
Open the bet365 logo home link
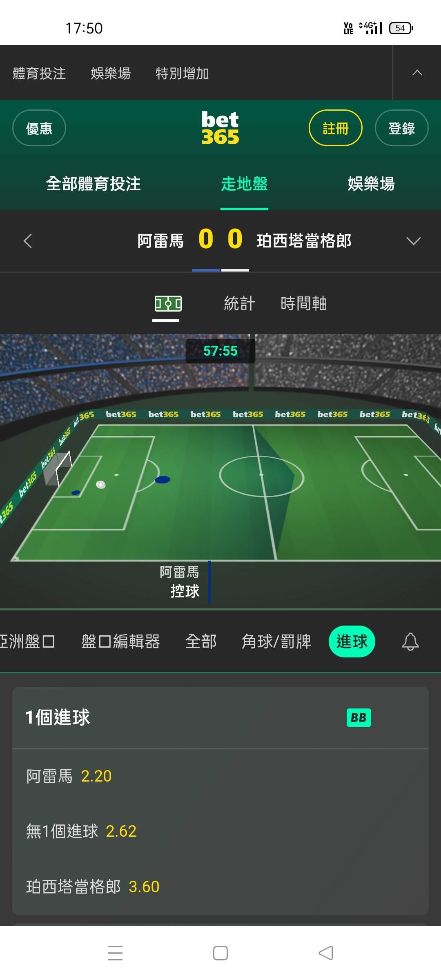point(220,128)
